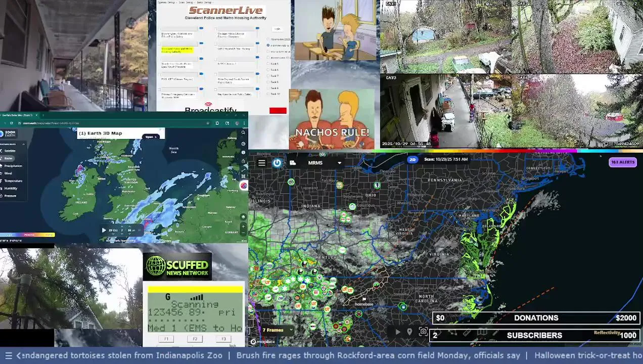Screen dimensions: 643x364
Task: Open the radar map hamburger menu
Action: pos(261,163)
